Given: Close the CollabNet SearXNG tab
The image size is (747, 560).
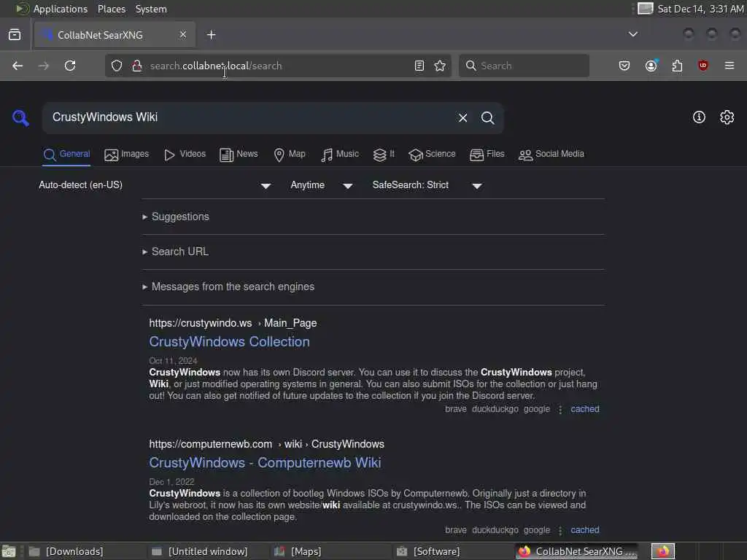Looking at the screenshot, I should [x=183, y=35].
